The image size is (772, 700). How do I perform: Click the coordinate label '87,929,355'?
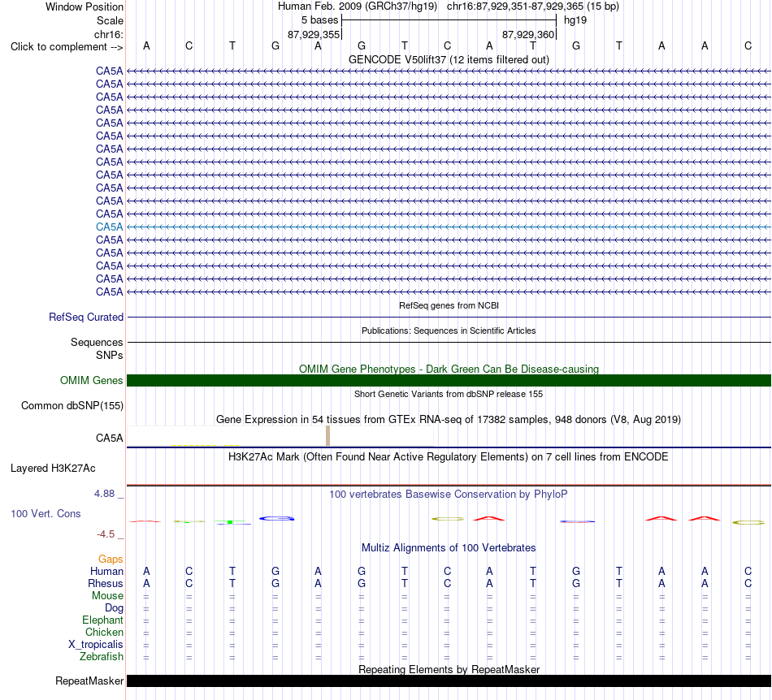coord(314,34)
